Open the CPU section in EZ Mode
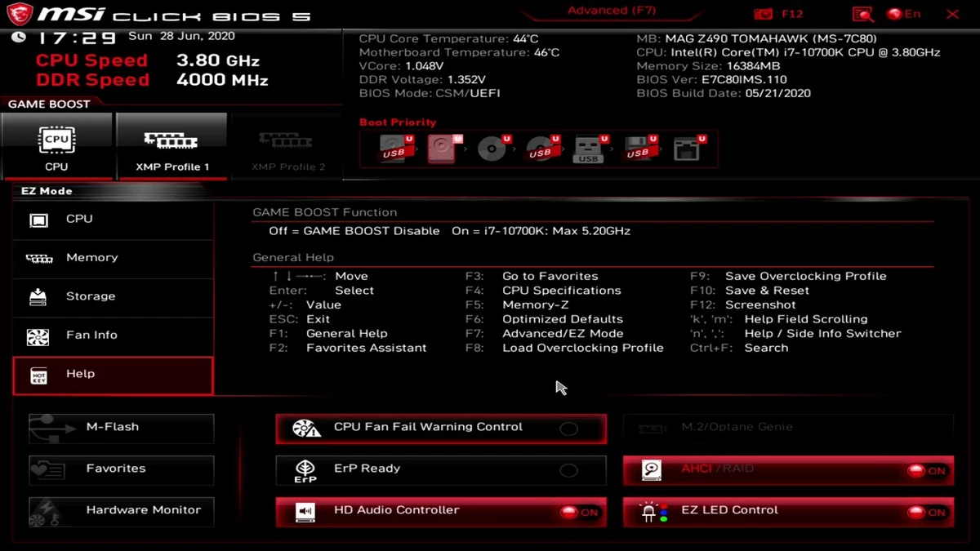 point(114,220)
